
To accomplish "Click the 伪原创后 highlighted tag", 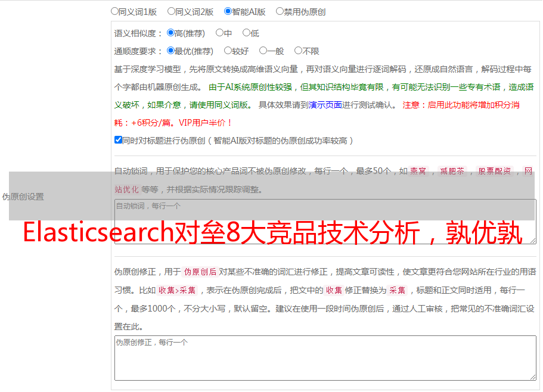I will pos(200,272).
